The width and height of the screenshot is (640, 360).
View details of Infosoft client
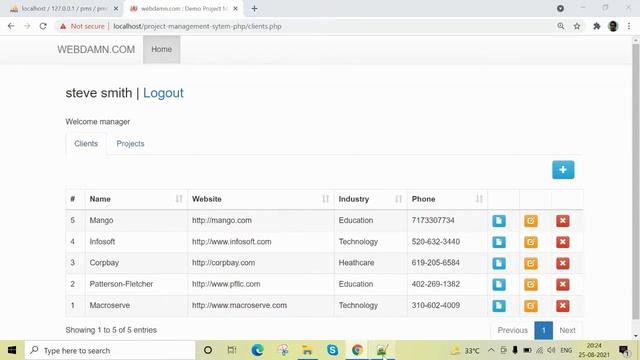(x=499, y=242)
